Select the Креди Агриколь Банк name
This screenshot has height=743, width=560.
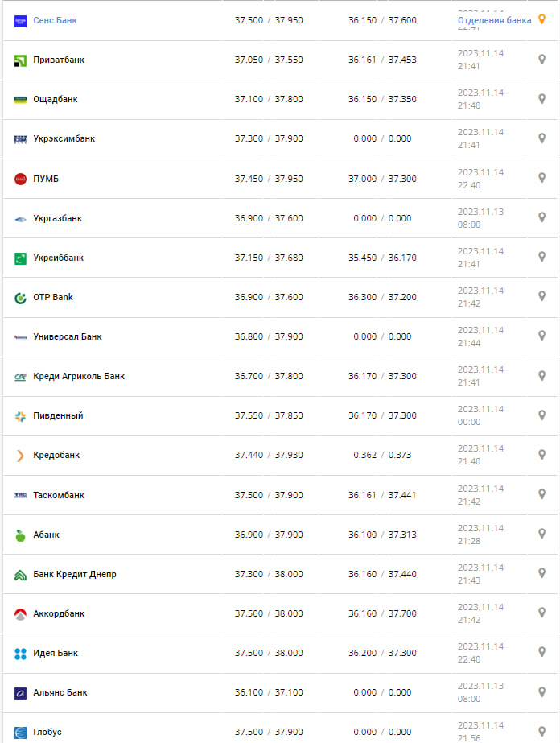pyautogui.click(x=79, y=376)
